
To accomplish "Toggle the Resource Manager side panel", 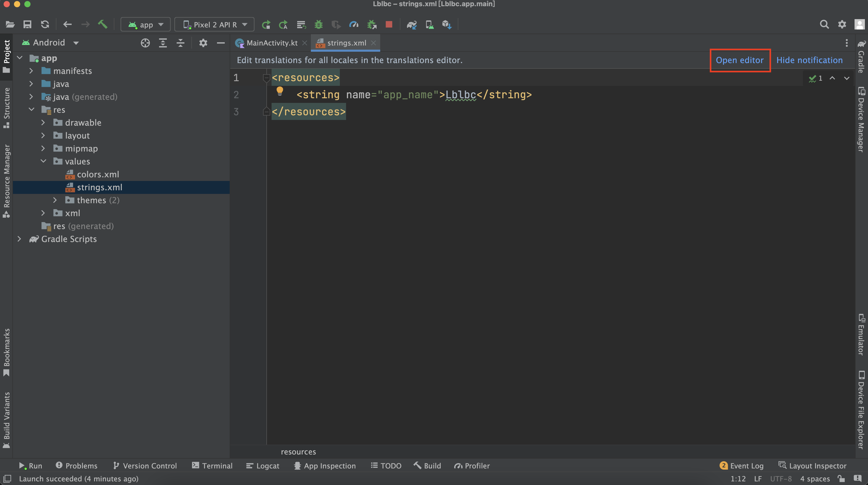I will (x=6, y=180).
